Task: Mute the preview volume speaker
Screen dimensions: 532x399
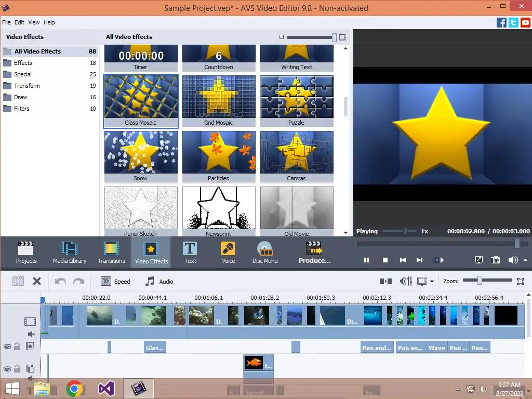Action: tap(513, 260)
